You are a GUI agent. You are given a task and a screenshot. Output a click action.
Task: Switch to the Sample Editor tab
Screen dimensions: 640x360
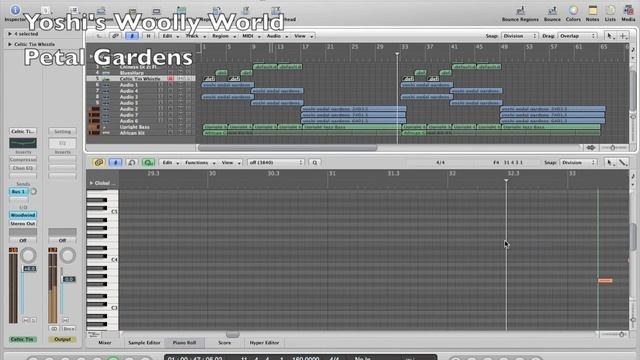click(x=144, y=343)
